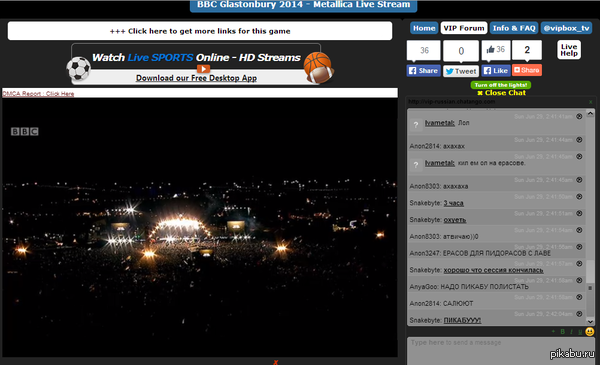This screenshot has width=600, height=365.
Task: Click the reply icon beside САЛЮЮТ message
Action: click(579, 297)
